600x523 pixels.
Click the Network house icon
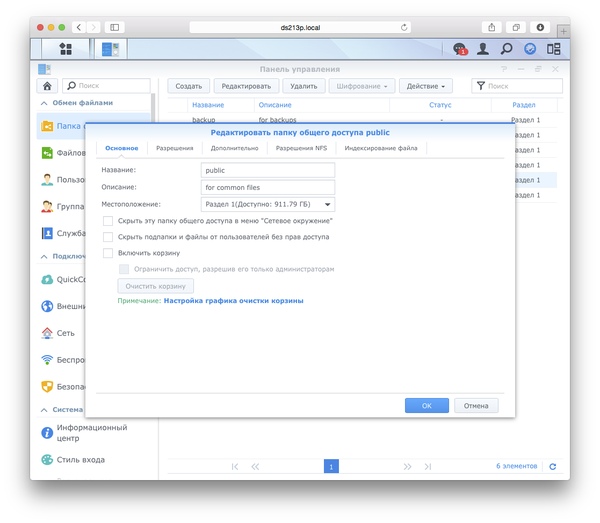coord(47,333)
